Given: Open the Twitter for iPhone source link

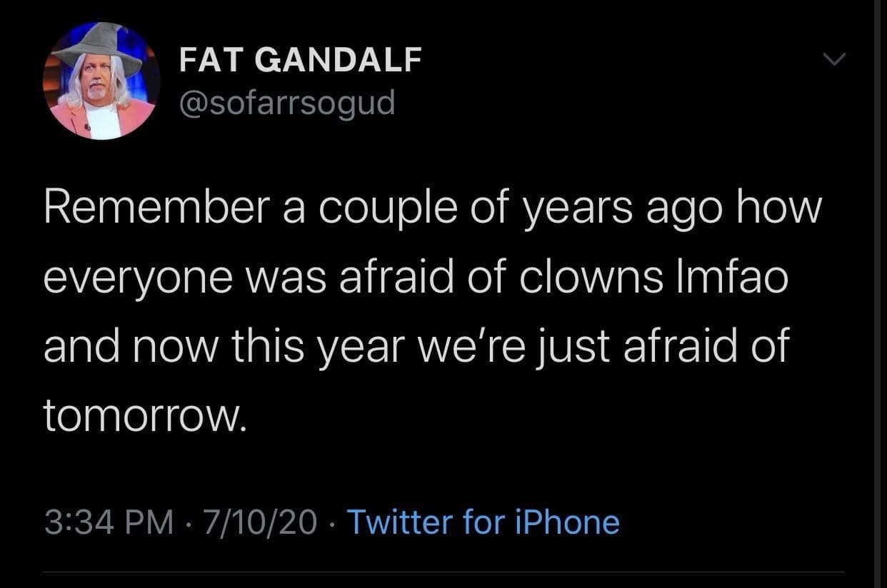Looking at the screenshot, I should pos(483,522).
